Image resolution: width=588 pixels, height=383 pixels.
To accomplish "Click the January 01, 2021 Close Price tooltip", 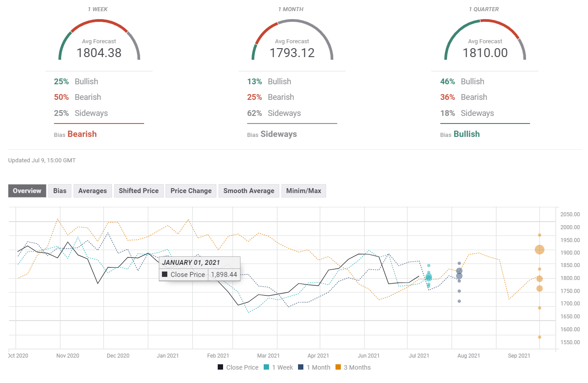I will click(199, 269).
